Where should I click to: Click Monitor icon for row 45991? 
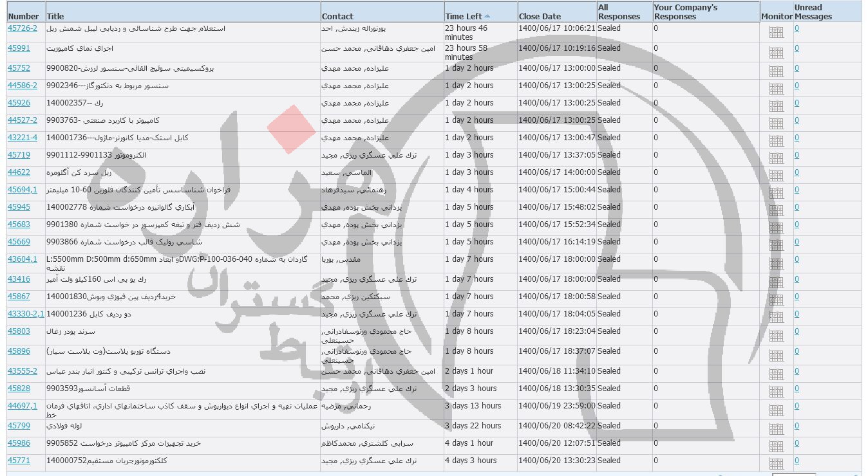click(x=776, y=53)
